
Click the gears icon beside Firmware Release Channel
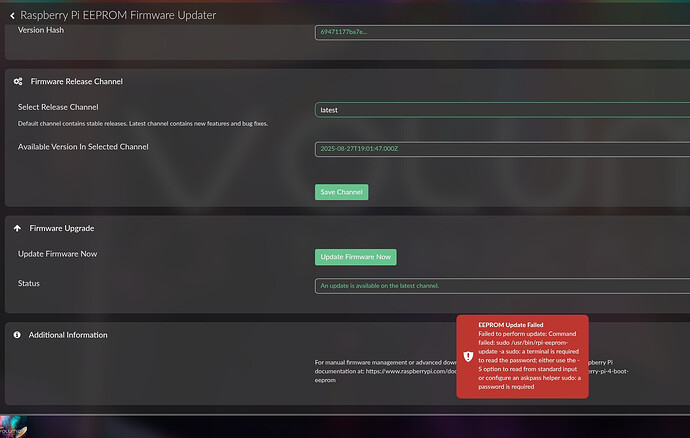coord(18,81)
